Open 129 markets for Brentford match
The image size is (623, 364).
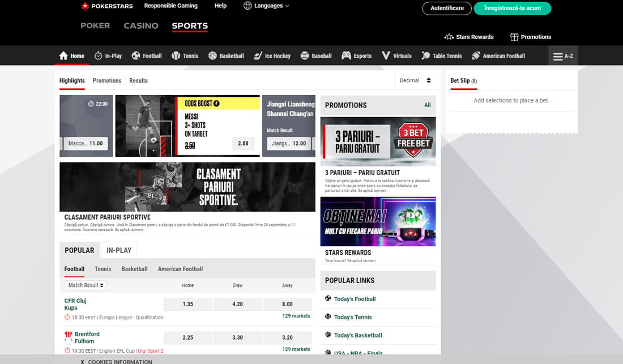(296, 349)
